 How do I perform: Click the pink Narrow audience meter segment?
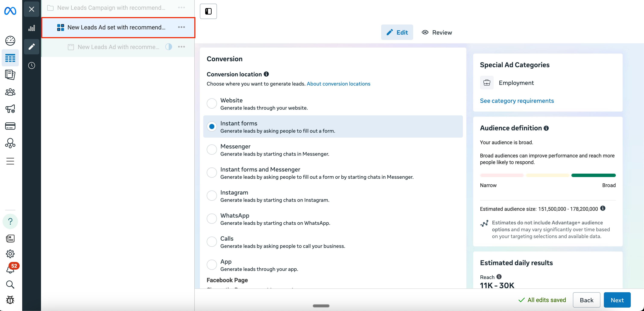pyautogui.click(x=502, y=175)
